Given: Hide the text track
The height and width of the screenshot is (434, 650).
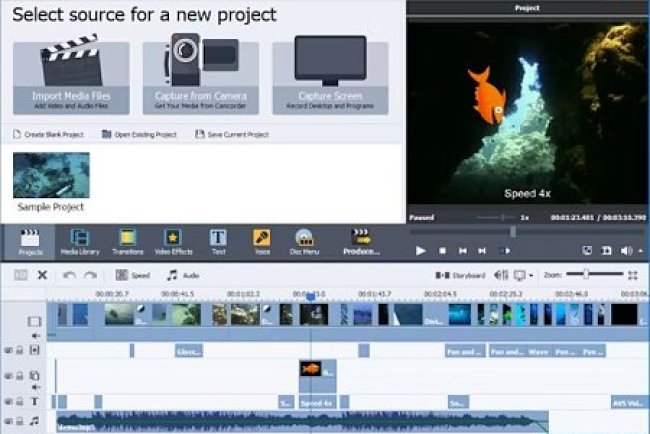Looking at the screenshot, I should coord(8,401).
